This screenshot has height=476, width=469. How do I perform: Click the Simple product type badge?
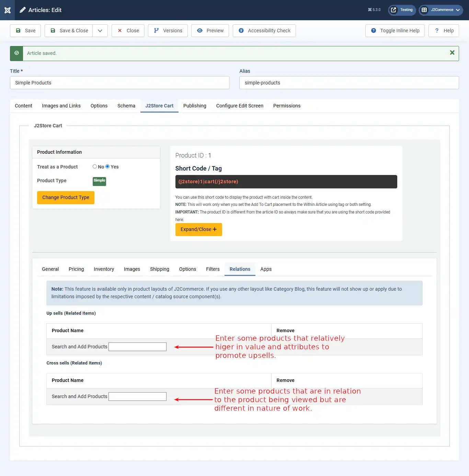coord(99,181)
